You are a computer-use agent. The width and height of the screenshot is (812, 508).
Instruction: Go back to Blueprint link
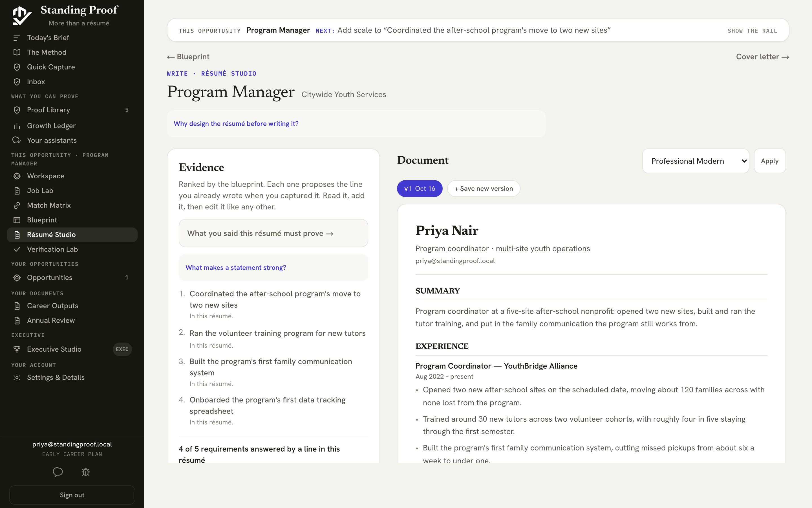(188, 57)
